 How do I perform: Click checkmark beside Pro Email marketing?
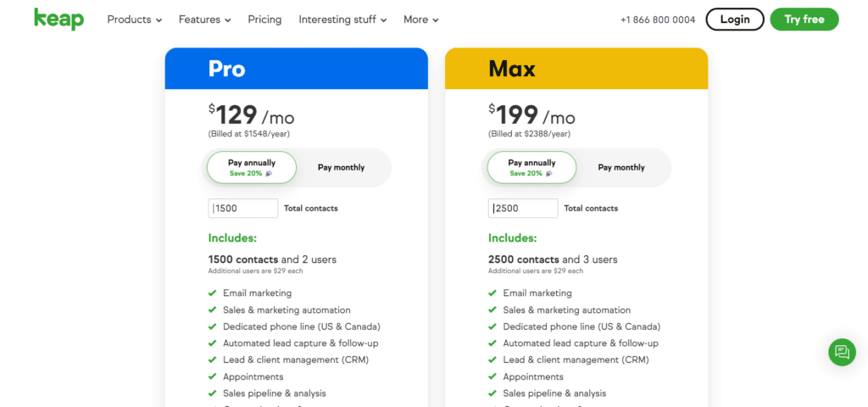[x=212, y=293]
